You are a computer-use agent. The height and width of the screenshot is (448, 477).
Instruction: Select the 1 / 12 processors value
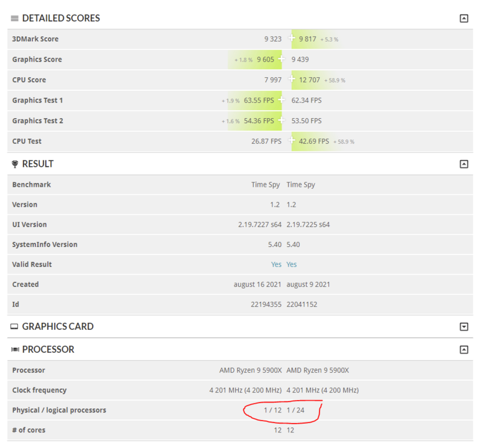tap(272, 410)
